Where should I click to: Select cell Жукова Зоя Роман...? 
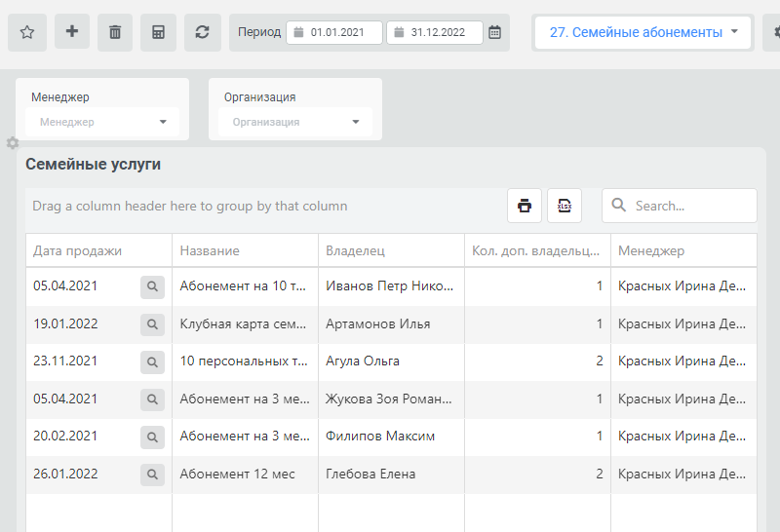pyautogui.click(x=392, y=399)
